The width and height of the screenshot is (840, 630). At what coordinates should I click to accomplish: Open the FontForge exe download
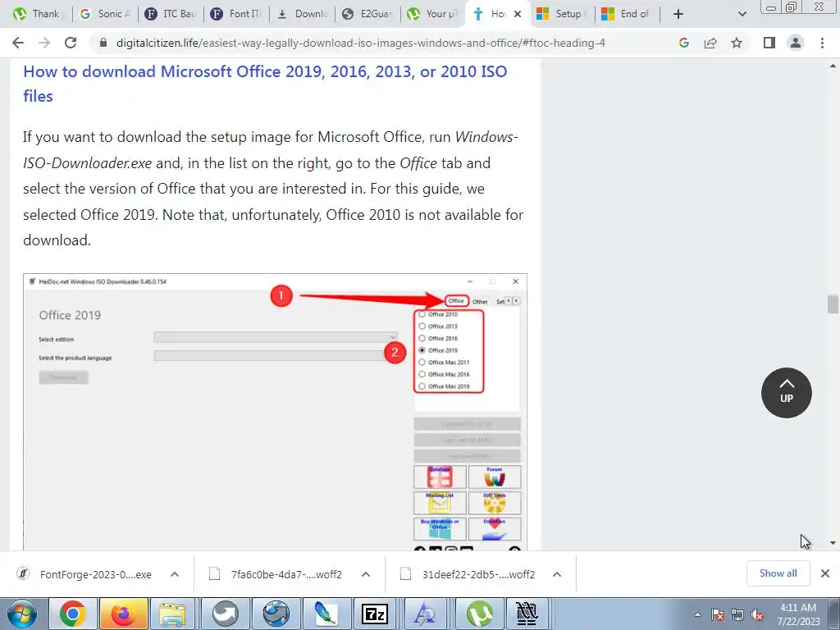pyautogui.click(x=84, y=574)
